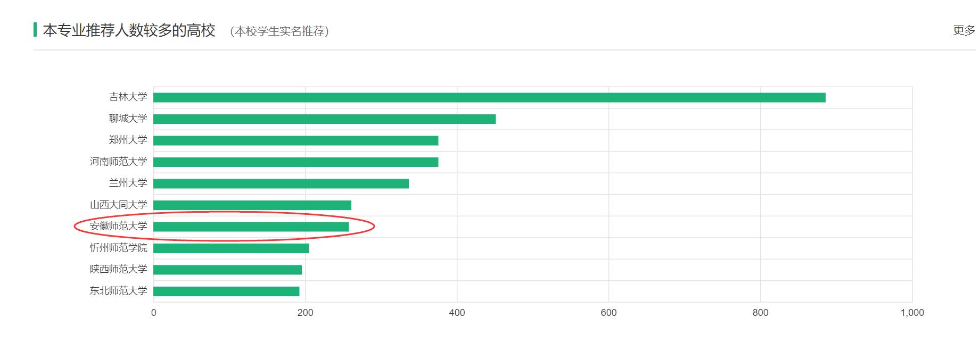This screenshot has height=343, width=980.
Task: Select the 郑州大学 green bar
Action: (x=295, y=140)
